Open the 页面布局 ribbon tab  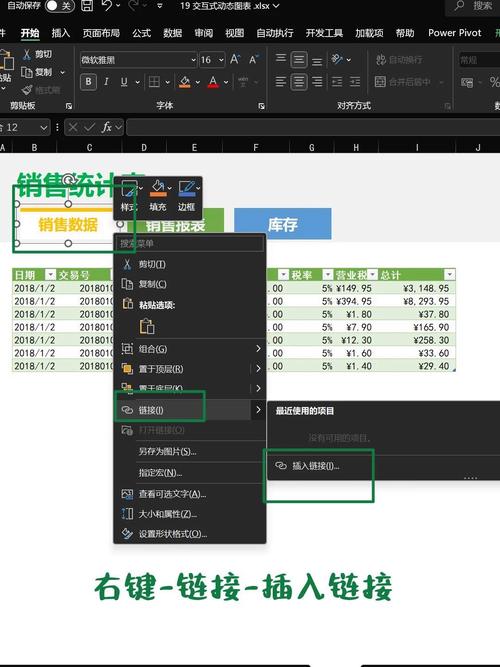(x=101, y=33)
